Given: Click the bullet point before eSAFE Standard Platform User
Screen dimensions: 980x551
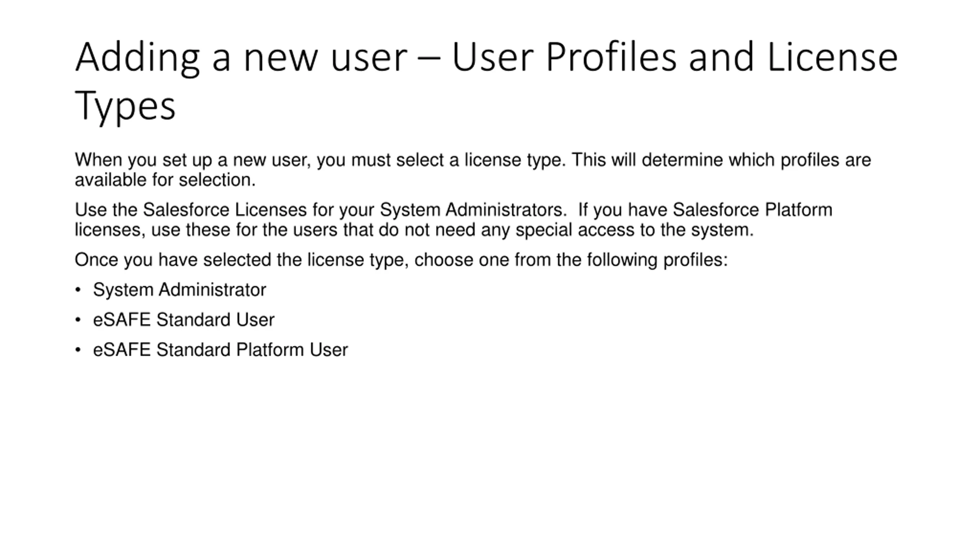Looking at the screenshot, I should pos(78,350).
